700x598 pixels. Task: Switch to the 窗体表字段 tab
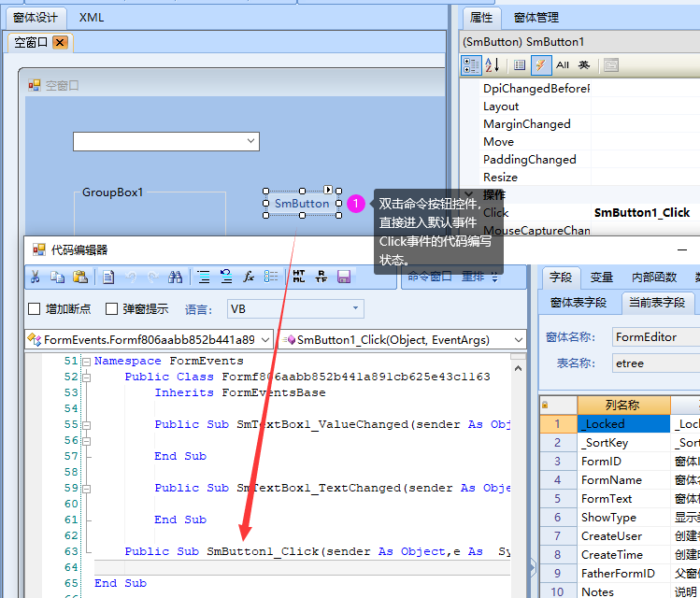tap(579, 303)
